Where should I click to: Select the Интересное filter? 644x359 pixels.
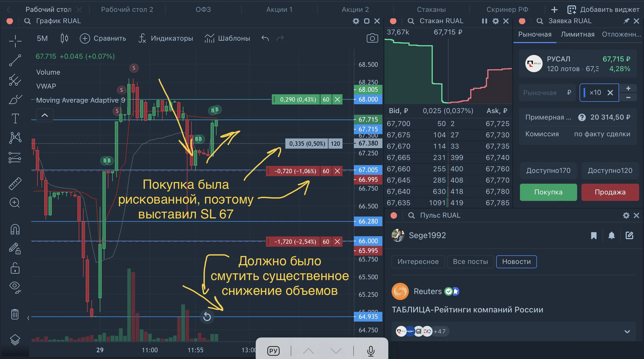point(418,262)
